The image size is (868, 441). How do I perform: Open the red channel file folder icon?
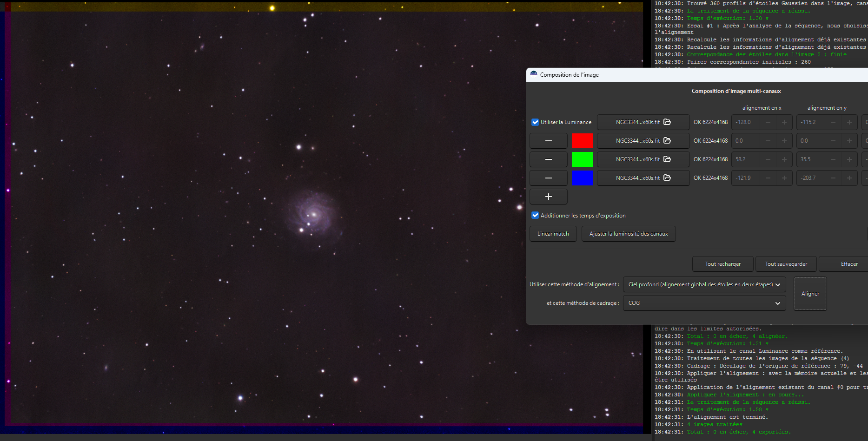[x=667, y=141]
